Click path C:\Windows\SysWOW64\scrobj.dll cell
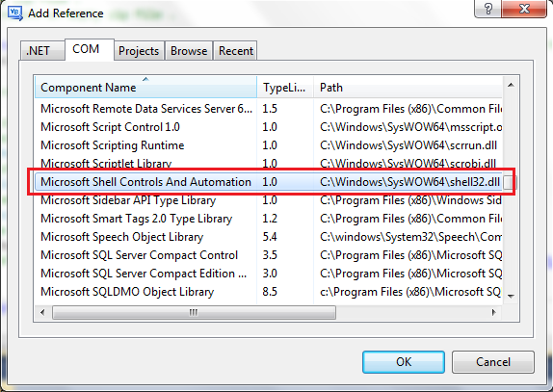Viewport: 553px width, 392px height. click(x=408, y=164)
